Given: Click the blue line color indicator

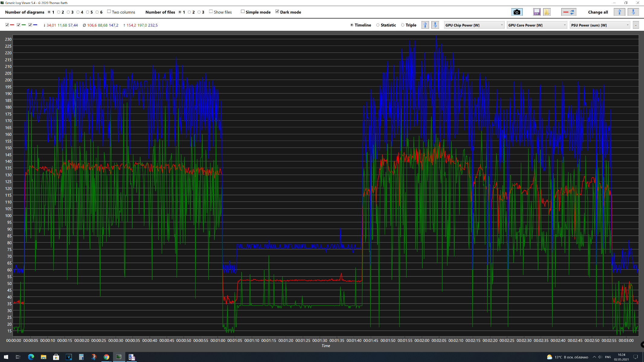Looking at the screenshot, I should click(x=35, y=25).
